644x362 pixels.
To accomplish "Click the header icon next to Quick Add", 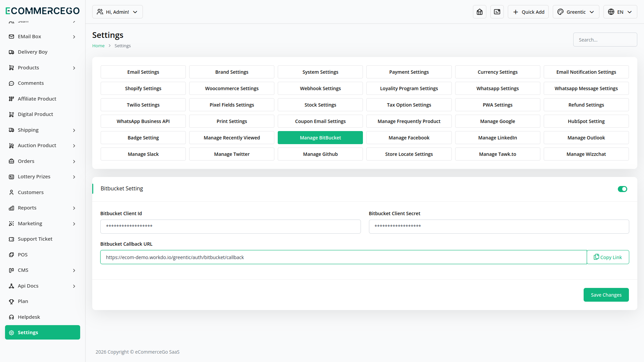I will [x=497, y=12].
